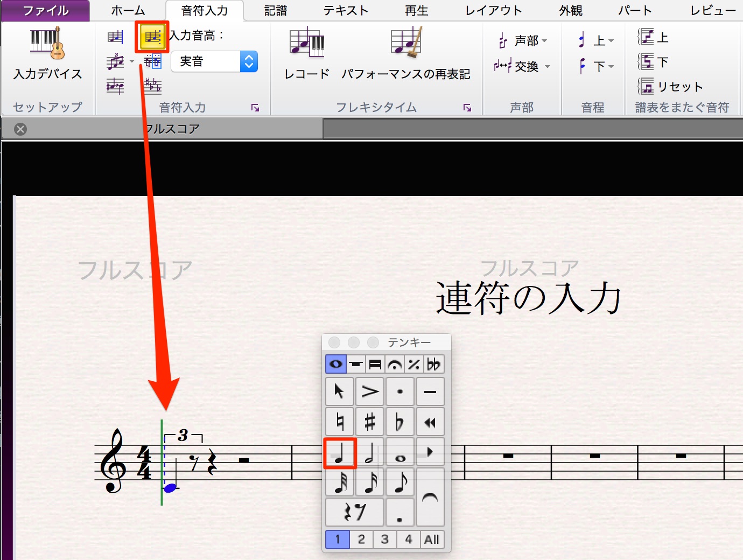The width and height of the screenshot is (743, 560).
Task: Click the keypad arrow pointer button
Action: (x=340, y=391)
